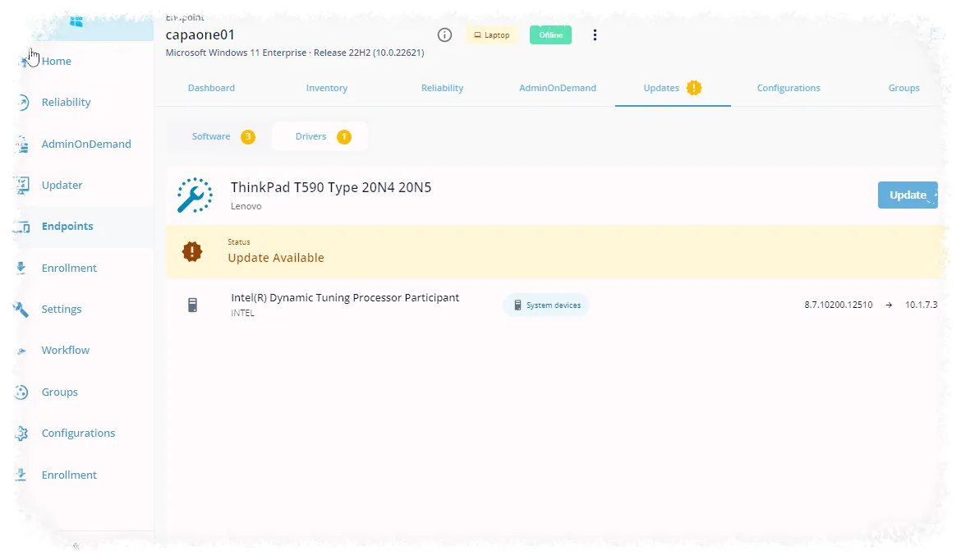Open the three-dot more options menu
Viewport: 961px width, 560px height.
[595, 35]
